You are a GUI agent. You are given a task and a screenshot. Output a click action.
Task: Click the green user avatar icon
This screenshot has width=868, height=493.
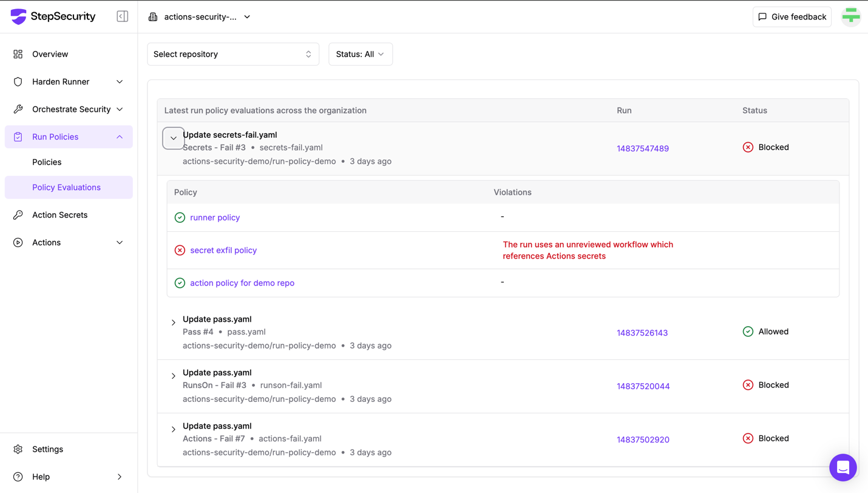click(851, 16)
